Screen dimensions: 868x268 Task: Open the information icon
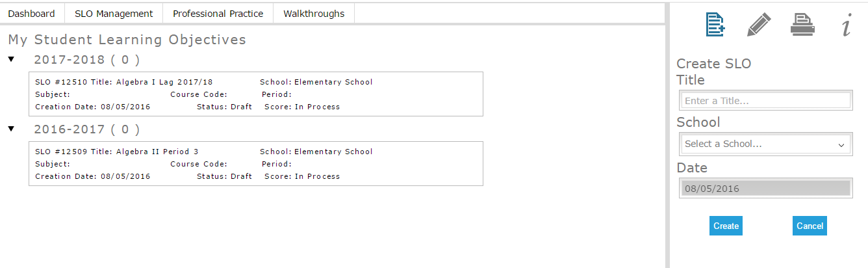846,26
